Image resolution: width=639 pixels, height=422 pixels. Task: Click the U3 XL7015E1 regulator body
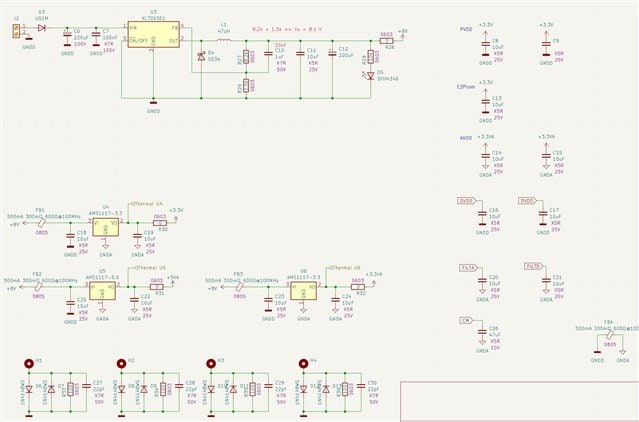pyautogui.click(x=154, y=35)
